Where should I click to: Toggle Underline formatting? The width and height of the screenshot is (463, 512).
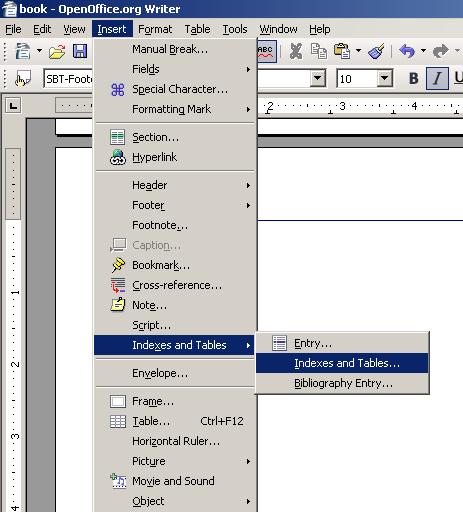(x=458, y=79)
